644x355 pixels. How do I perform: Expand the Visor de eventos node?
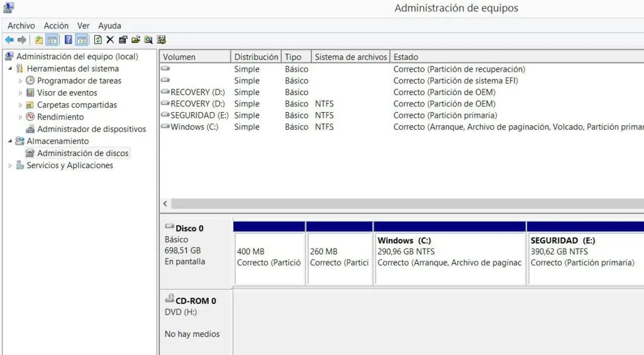click(20, 93)
